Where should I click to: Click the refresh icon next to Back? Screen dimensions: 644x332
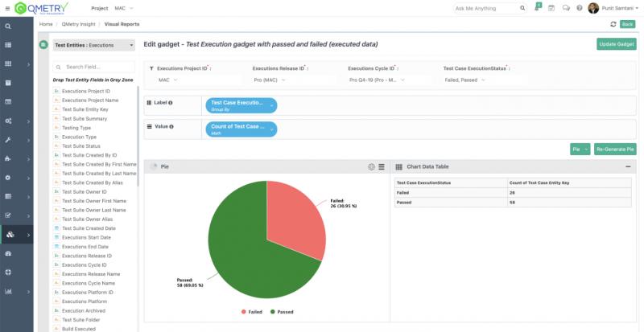[613, 24]
